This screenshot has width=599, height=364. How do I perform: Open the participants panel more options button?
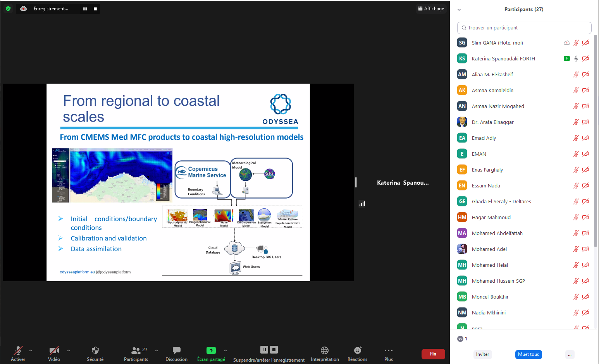click(570, 354)
